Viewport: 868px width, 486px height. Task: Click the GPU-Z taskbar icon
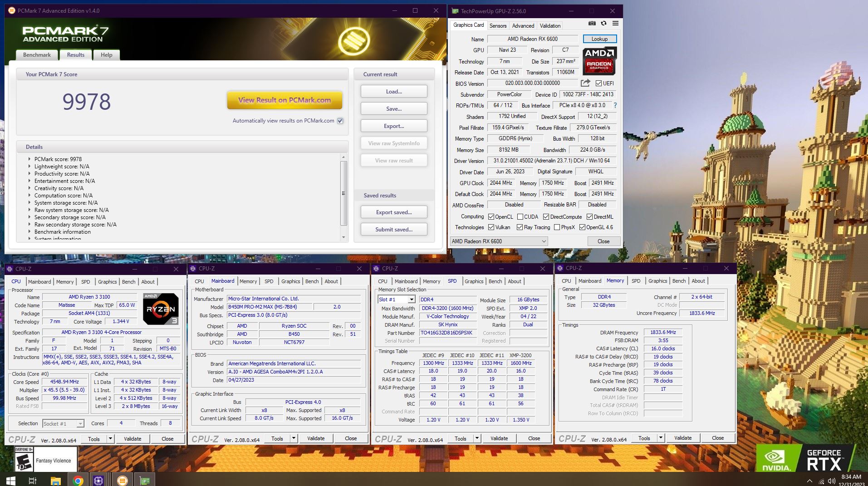[144, 480]
